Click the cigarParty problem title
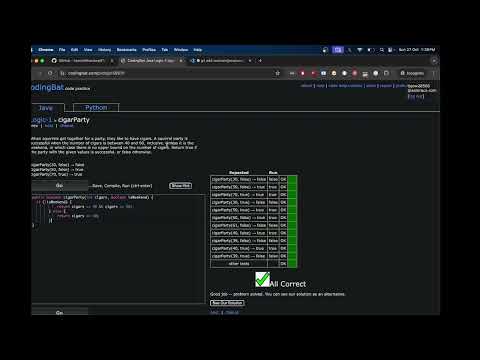Viewport: 480px width, 360px height. (x=74, y=120)
